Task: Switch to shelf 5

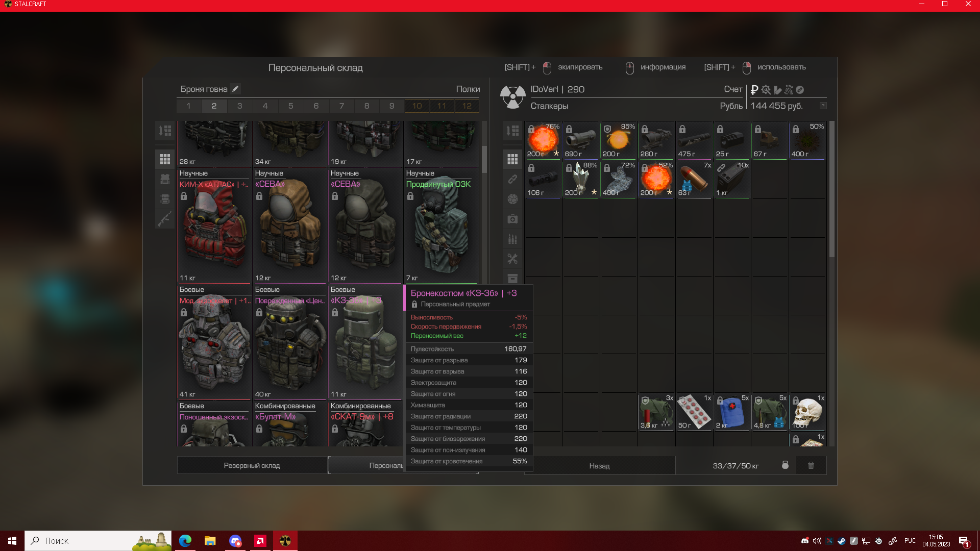Action: [x=290, y=106]
